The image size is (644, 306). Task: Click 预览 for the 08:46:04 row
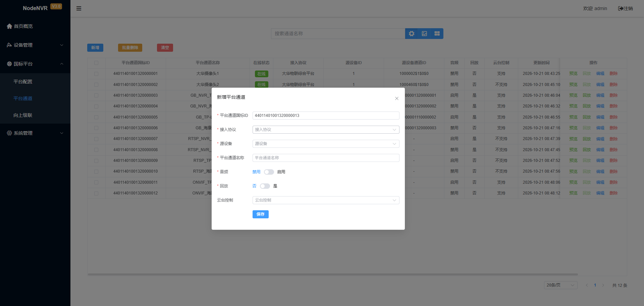coord(573,95)
